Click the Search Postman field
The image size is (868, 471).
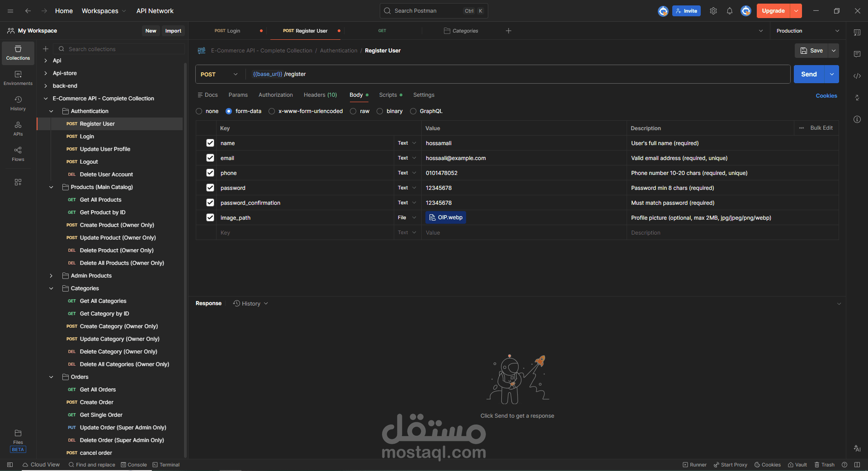tap(434, 11)
